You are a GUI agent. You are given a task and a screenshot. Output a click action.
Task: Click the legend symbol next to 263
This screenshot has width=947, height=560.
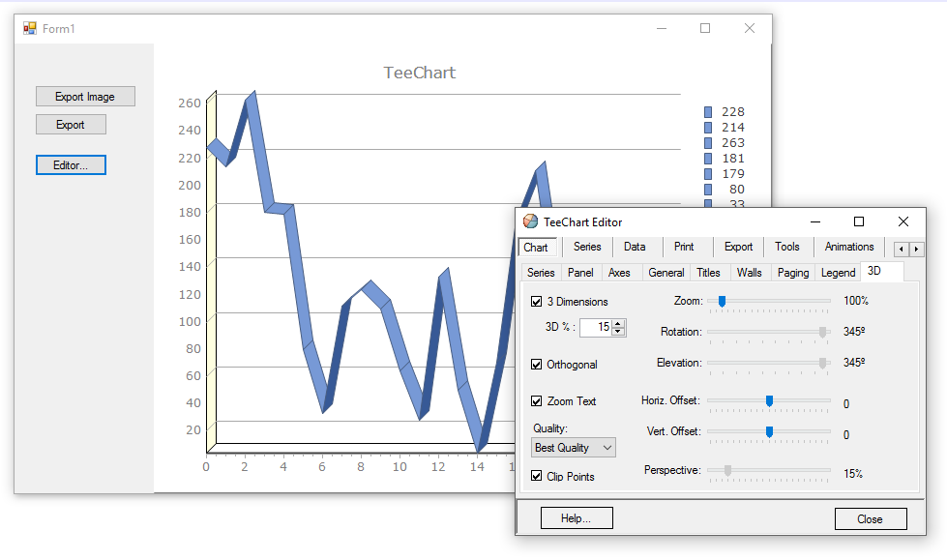(708, 143)
